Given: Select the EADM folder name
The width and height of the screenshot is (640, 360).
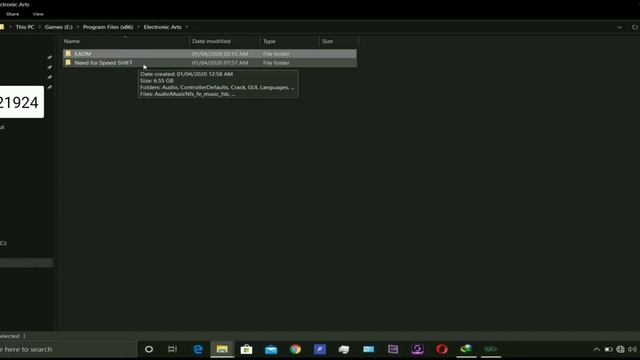Looking at the screenshot, I should (x=83, y=53).
